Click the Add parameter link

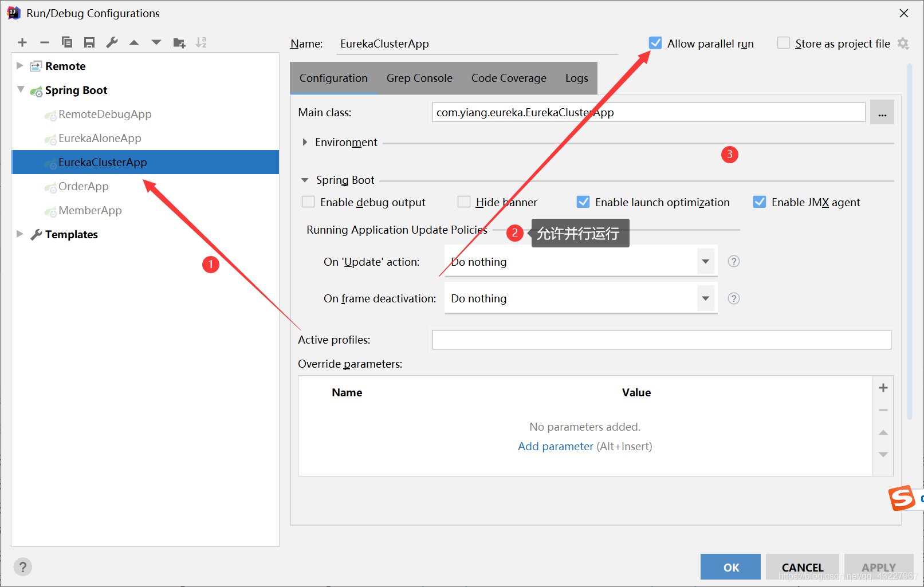coord(556,446)
